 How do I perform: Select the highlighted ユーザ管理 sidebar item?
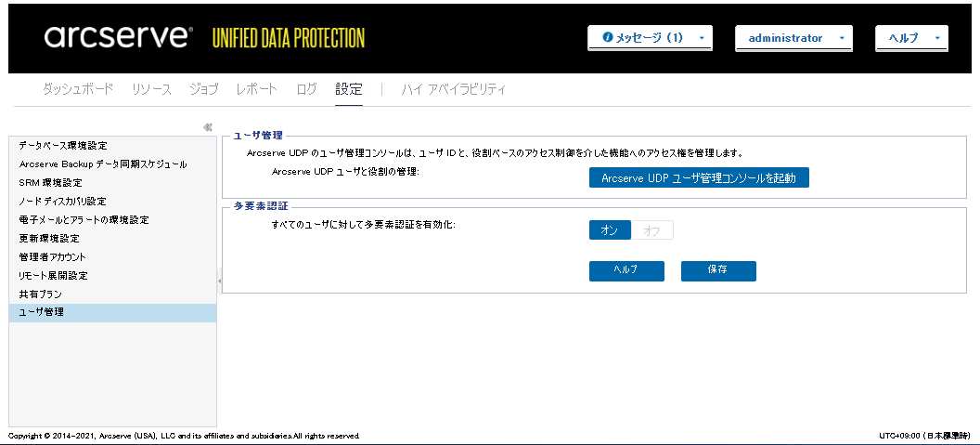point(112,313)
